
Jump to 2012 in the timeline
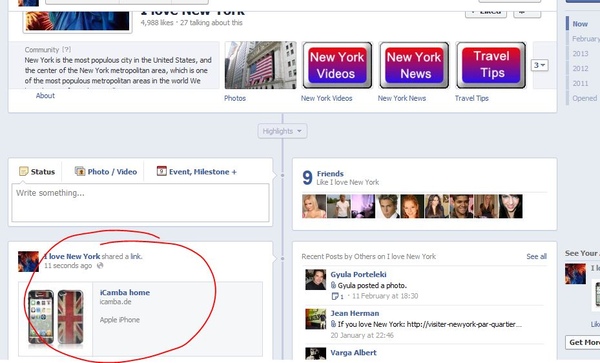(x=580, y=68)
